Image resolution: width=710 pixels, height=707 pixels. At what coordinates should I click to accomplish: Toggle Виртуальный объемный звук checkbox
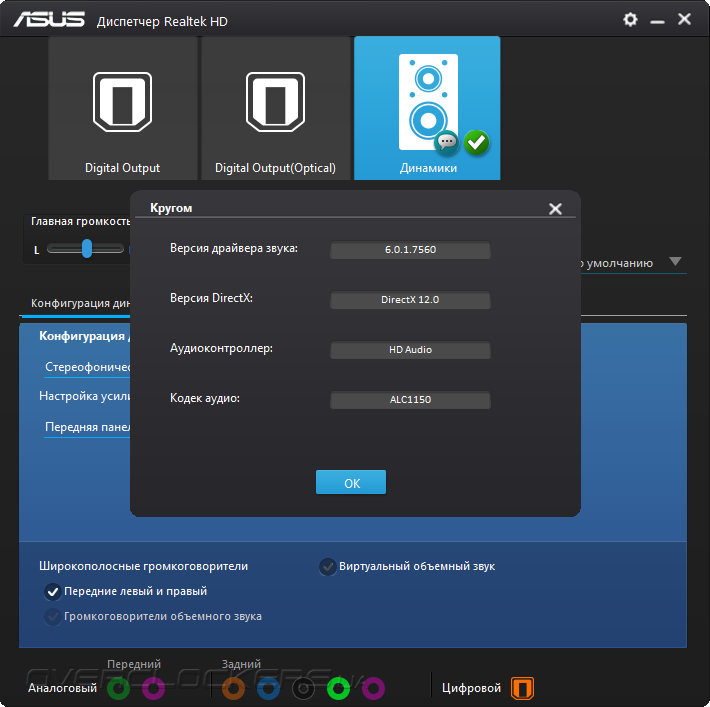(x=328, y=567)
